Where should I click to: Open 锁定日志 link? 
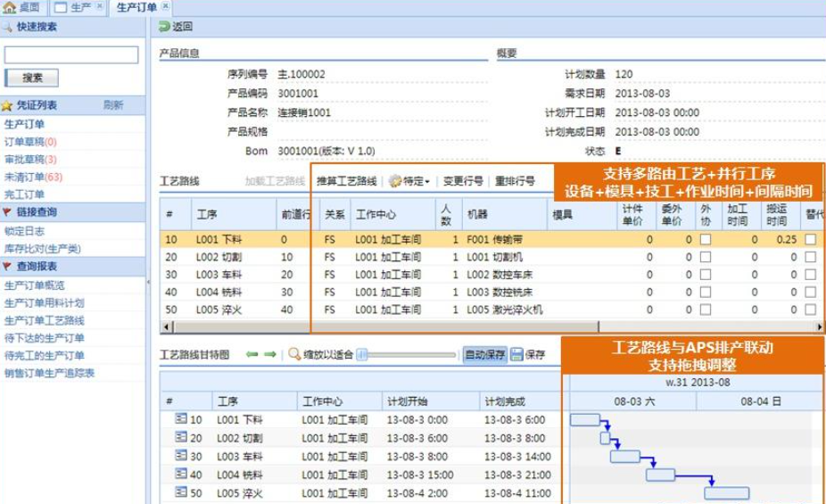pos(24,231)
